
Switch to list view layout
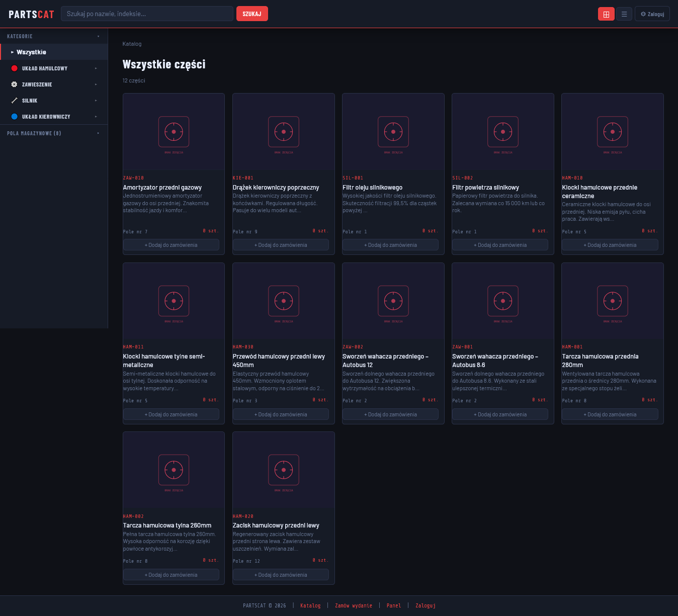624,14
